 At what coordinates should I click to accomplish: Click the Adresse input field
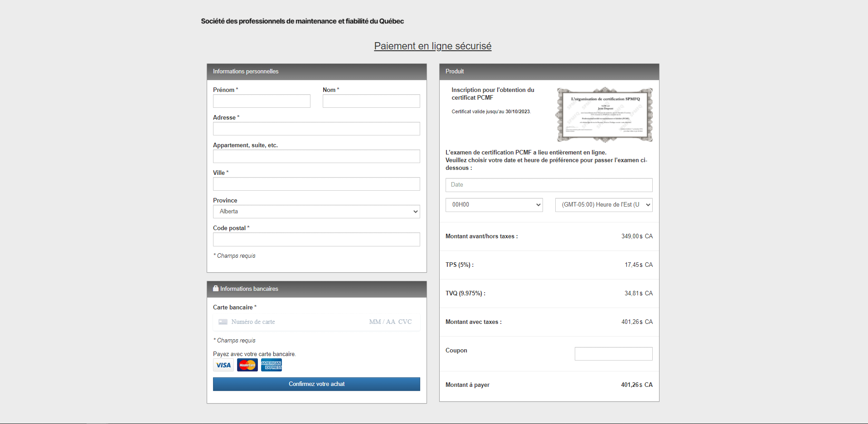pyautogui.click(x=316, y=129)
